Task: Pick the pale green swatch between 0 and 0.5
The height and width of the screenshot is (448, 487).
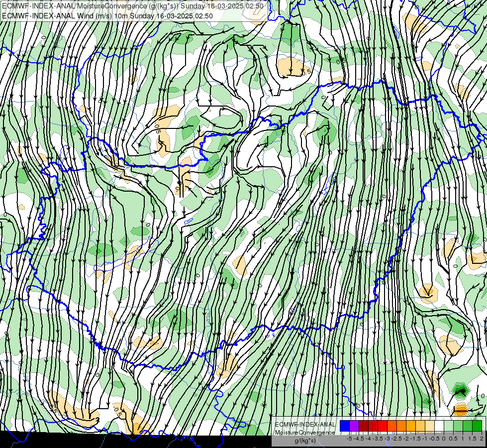Action: pos(449,426)
